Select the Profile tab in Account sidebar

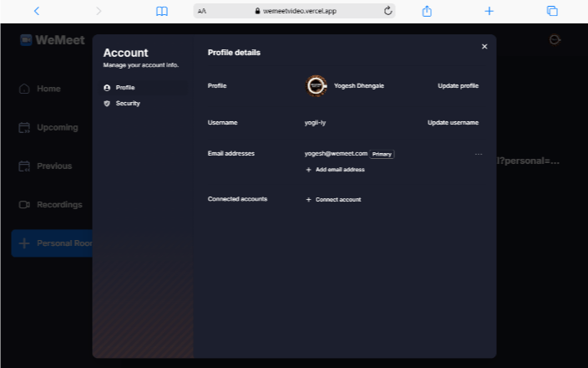pyautogui.click(x=125, y=87)
